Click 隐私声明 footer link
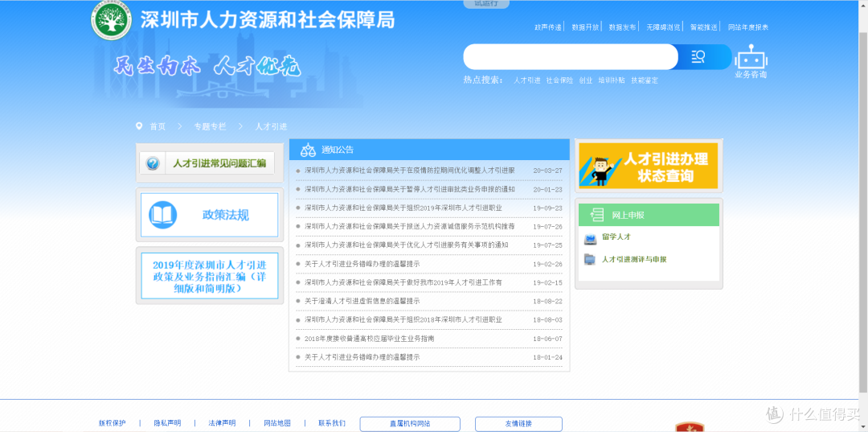 (167, 423)
